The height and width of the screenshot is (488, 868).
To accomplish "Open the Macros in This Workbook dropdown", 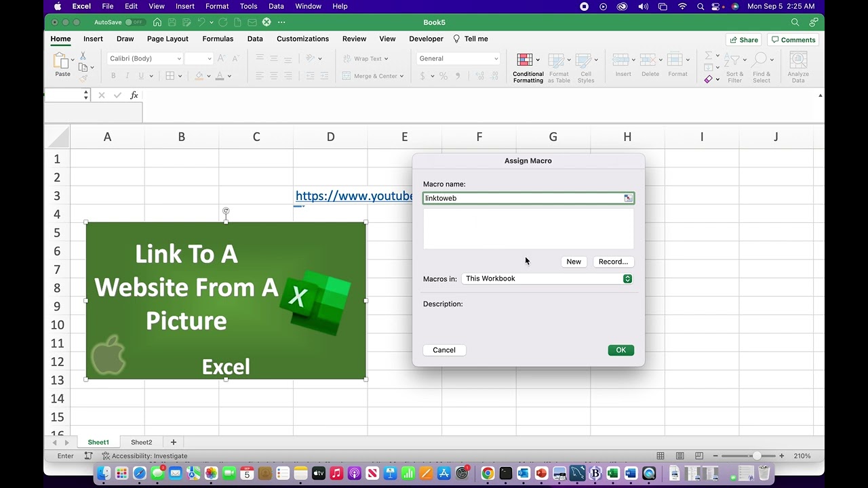I will tap(547, 279).
